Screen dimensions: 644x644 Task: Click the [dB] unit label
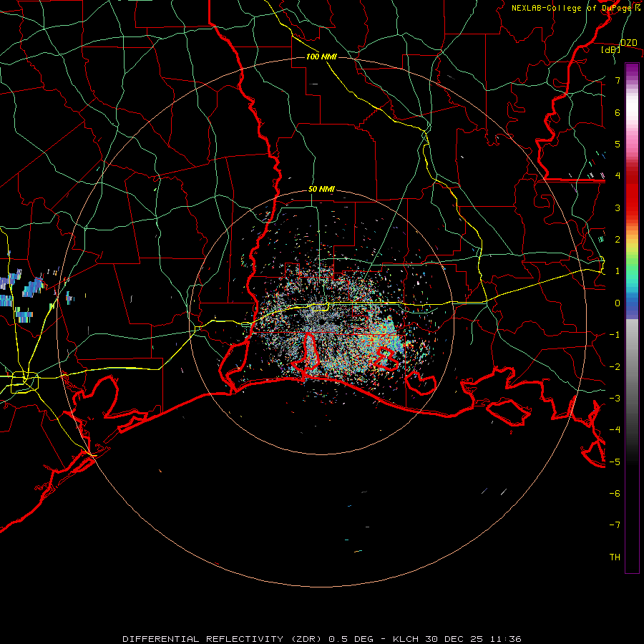click(x=611, y=50)
